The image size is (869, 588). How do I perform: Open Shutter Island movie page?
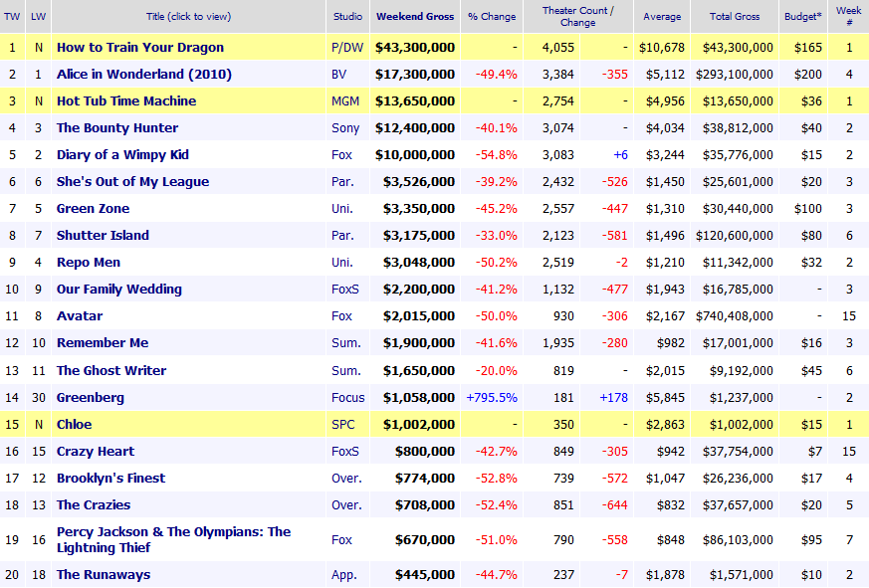(103, 235)
